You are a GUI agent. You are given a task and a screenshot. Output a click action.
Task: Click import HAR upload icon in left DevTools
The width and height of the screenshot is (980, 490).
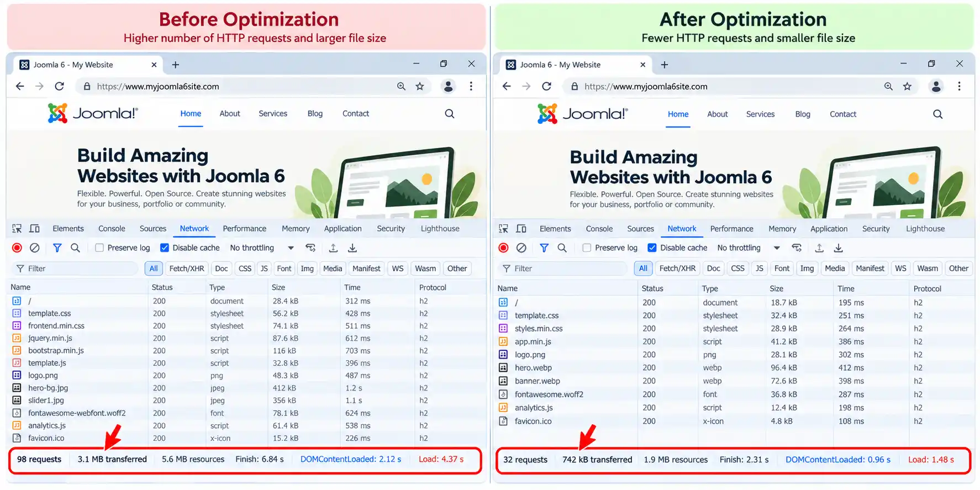click(333, 247)
